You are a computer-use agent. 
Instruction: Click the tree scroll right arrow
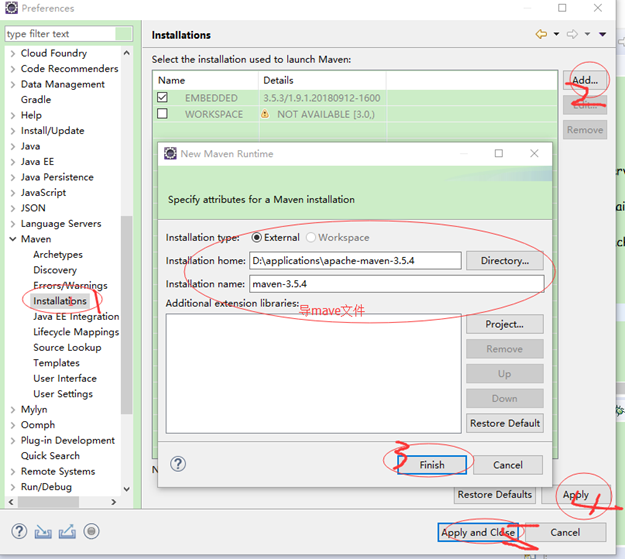point(114,502)
